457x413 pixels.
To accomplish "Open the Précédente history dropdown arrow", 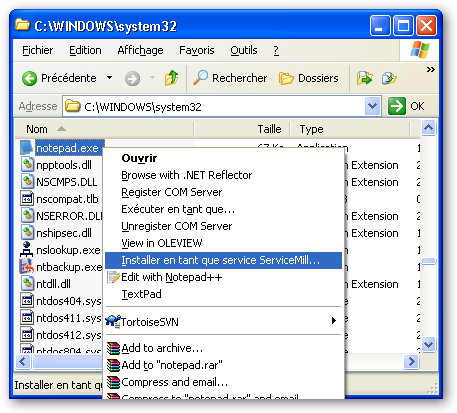I will [x=109, y=78].
